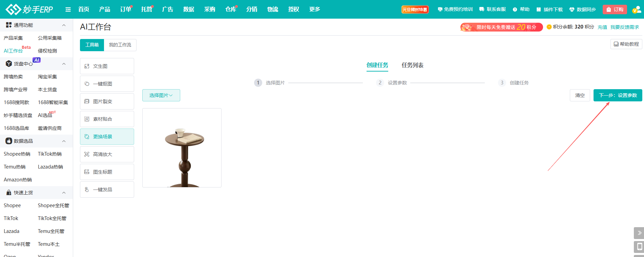Viewport: 644px width, 257px height.
Task: Open the 采购 menu in top navigation
Action: (x=210, y=9)
